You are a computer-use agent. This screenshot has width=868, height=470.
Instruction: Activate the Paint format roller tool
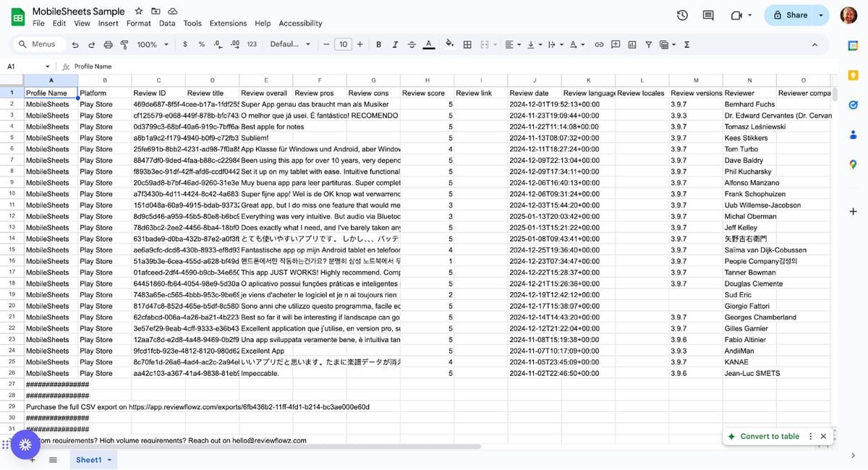coord(124,44)
